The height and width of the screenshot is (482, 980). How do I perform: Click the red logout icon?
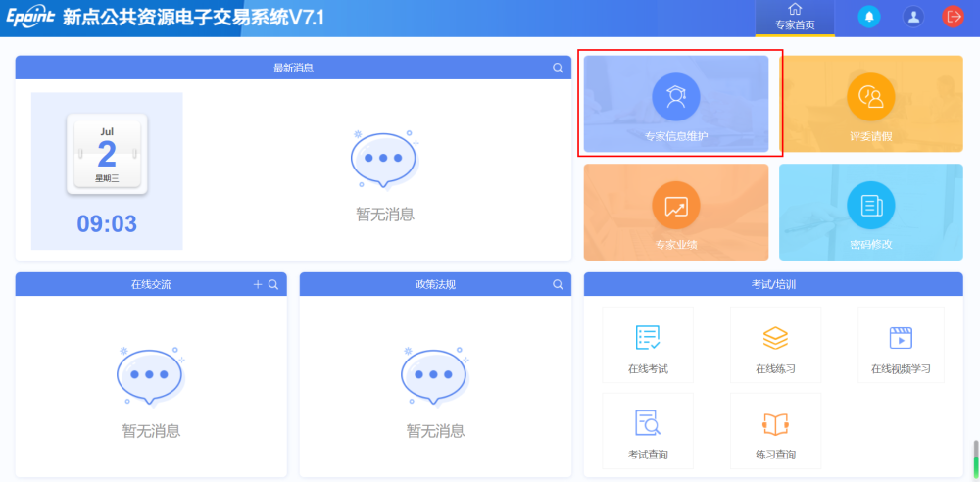click(x=953, y=17)
